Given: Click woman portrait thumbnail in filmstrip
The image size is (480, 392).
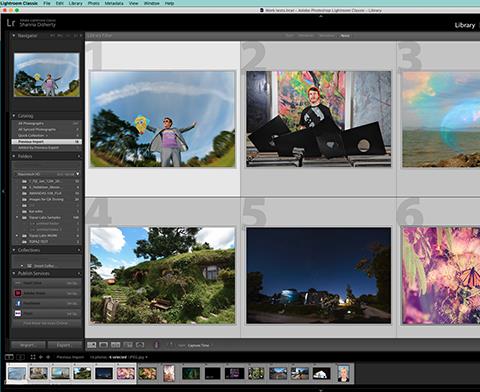Looking at the screenshot, I should click(343, 373).
